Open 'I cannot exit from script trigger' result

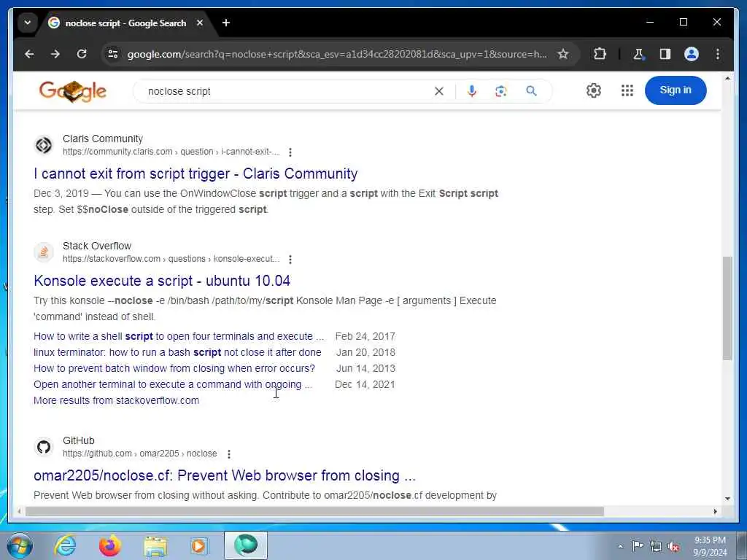[196, 174]
